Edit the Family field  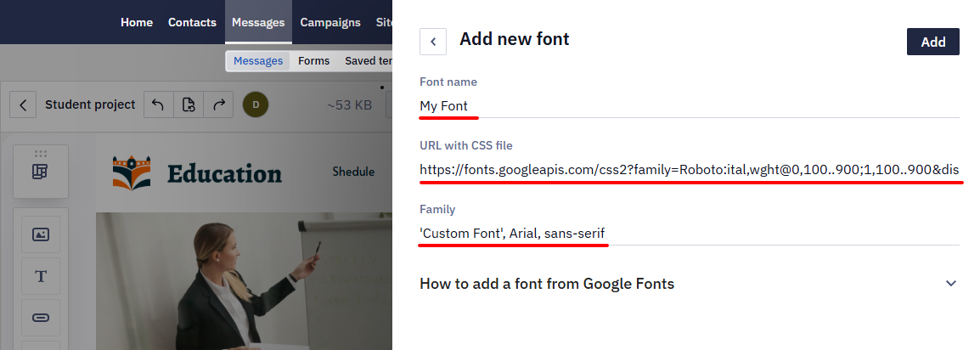coord(689,234)
